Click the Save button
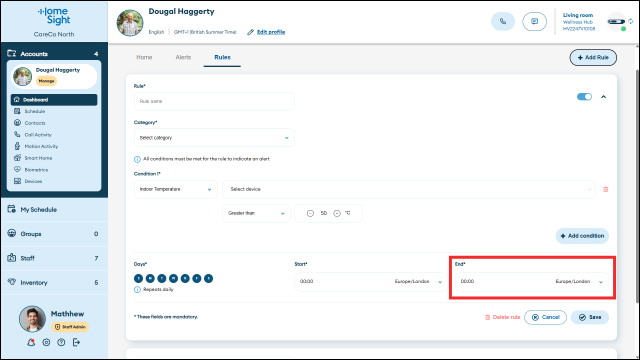Screen dimensions: 640x360 pyautogui.click(x=590, y=317)
